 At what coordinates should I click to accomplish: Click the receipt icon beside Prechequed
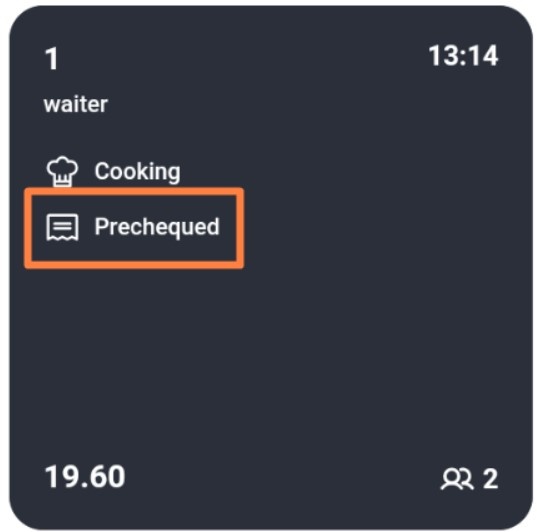pyautogui.click(x=62, y=227)
